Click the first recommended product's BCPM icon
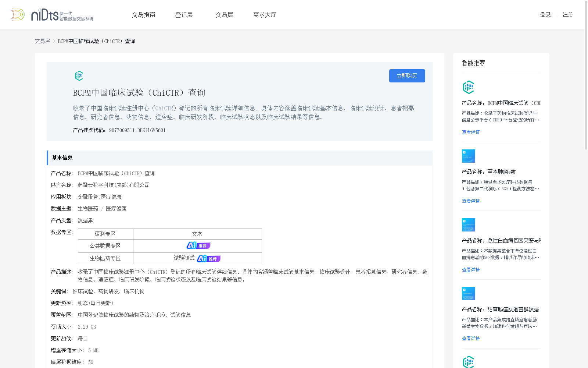The height and width of the screenshot is (368, 588). pyautogui.click(x=468, y=87)
